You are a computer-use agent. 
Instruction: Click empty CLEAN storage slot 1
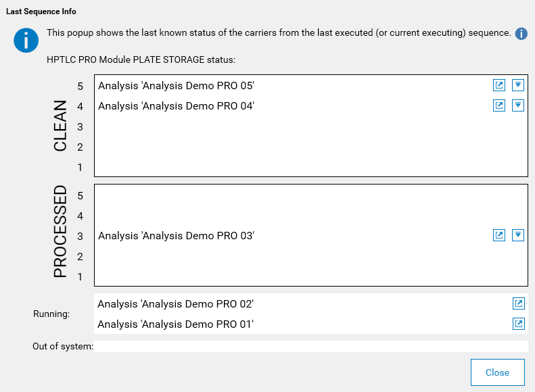tap(311, 168)
